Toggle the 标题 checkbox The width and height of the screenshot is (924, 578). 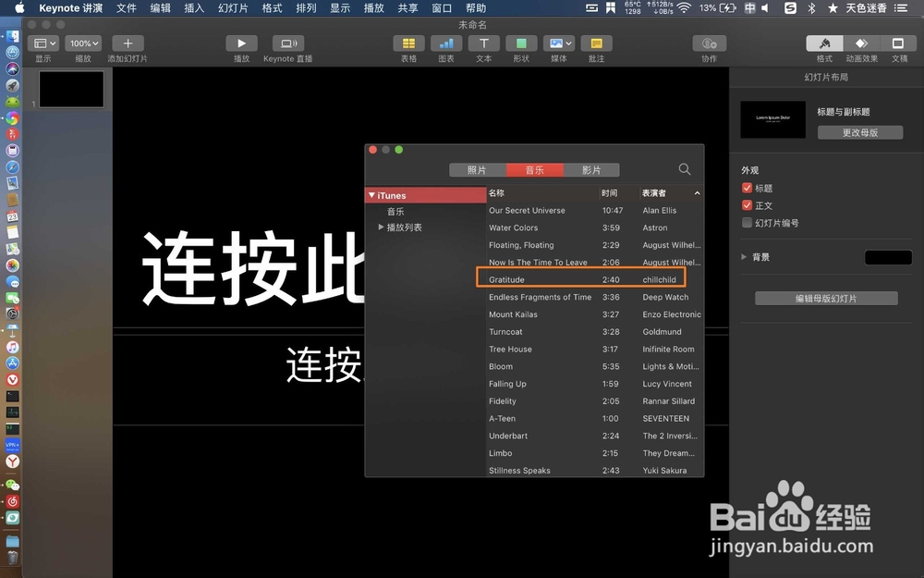(748, 188)
